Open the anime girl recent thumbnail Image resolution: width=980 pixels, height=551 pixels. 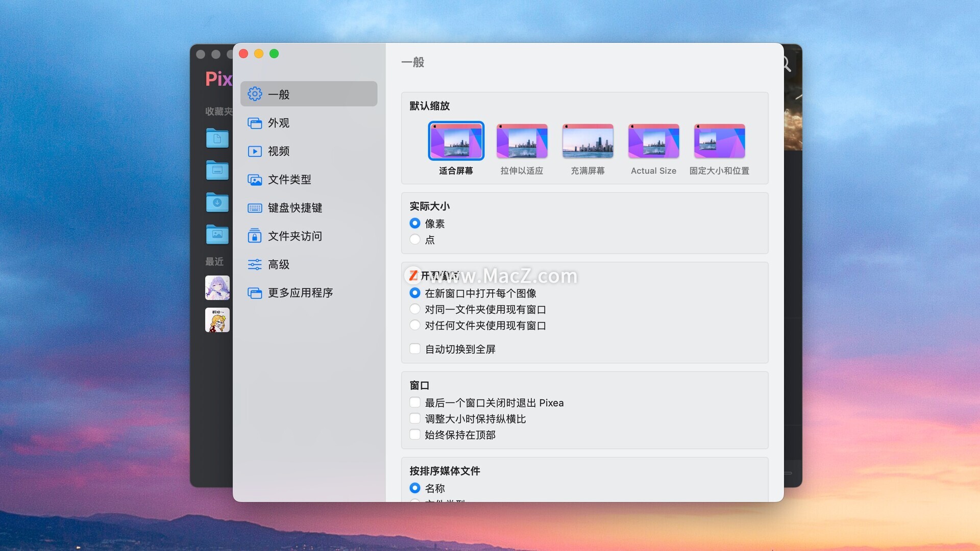pos(217,288)
